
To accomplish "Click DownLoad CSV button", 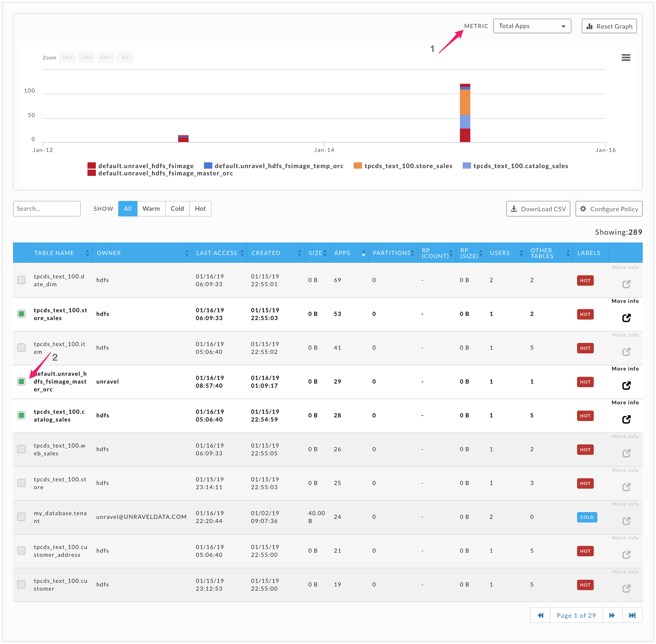I will [x=538, y=209].
